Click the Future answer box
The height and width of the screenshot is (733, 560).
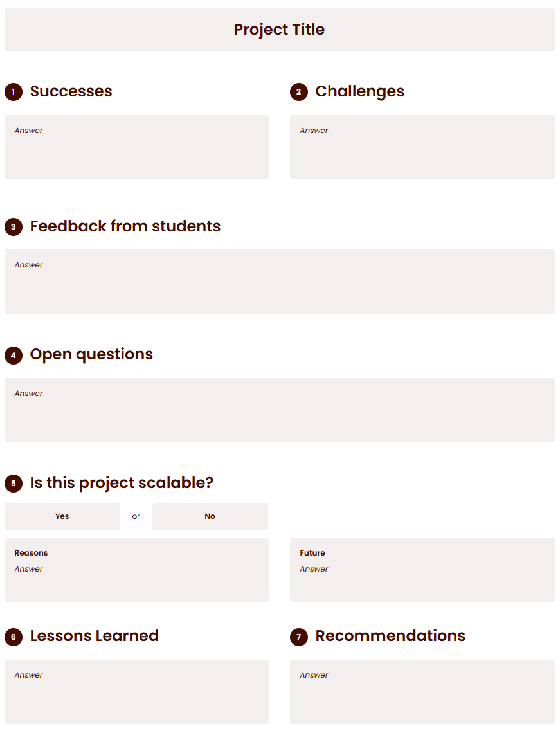[422, 570]
